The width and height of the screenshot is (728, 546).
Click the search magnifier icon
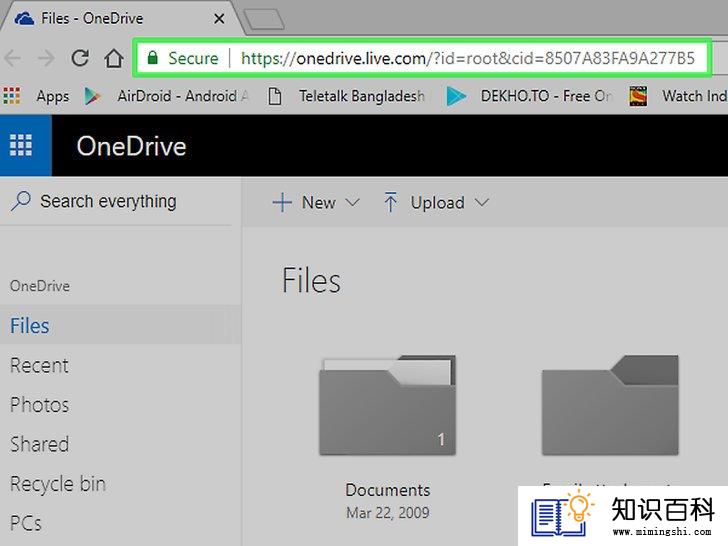point(21,201)
